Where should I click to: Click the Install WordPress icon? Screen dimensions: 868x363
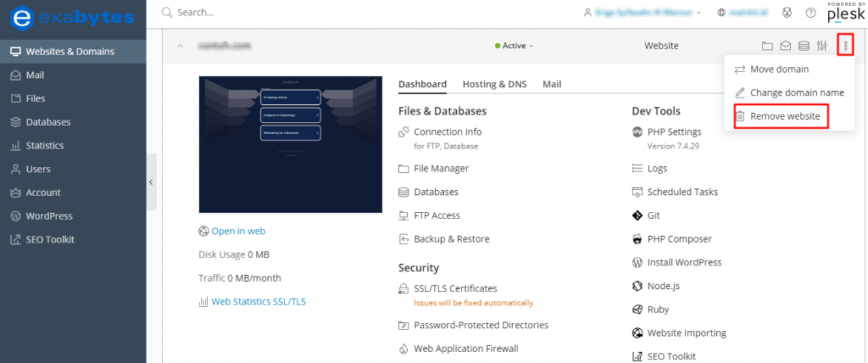[637, 263]
